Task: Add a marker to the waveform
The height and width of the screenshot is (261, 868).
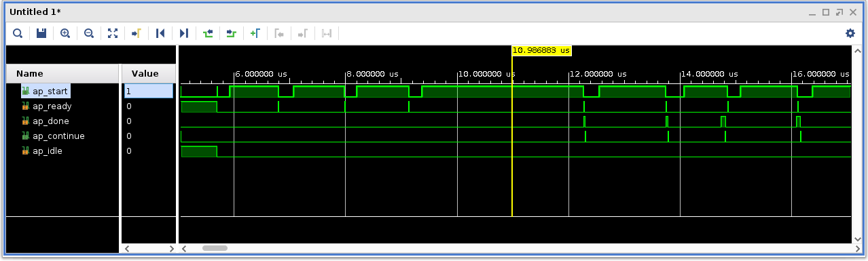Action: tap(255, 33)
